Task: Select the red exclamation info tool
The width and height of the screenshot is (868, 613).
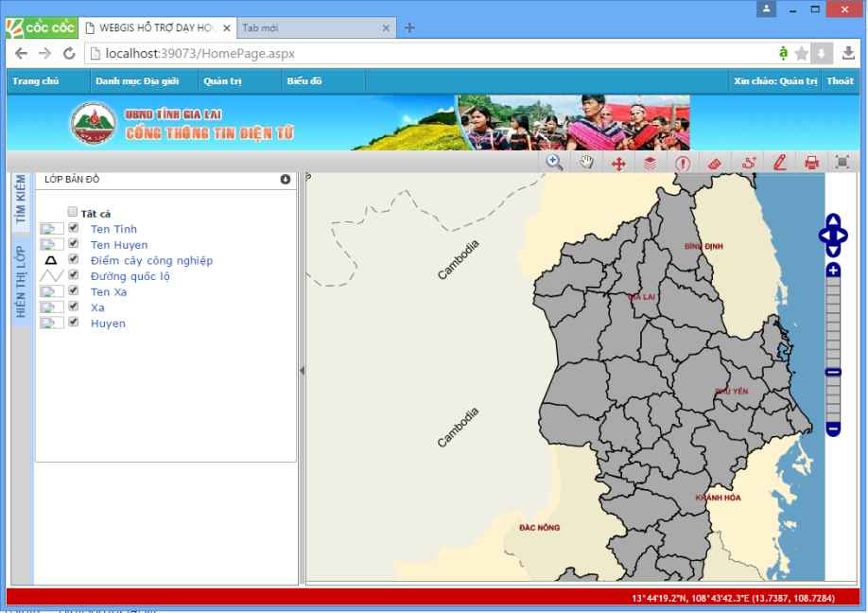Action: (x=683, y=164)
